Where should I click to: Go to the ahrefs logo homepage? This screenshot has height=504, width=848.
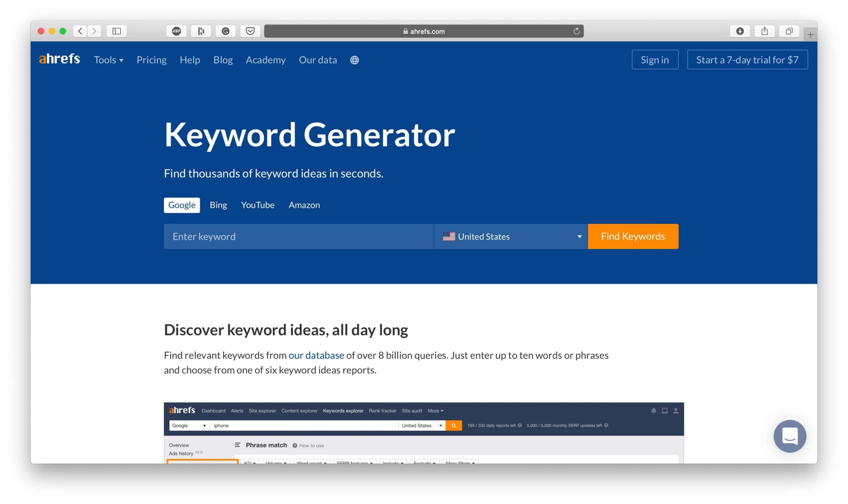click(60, 59)
